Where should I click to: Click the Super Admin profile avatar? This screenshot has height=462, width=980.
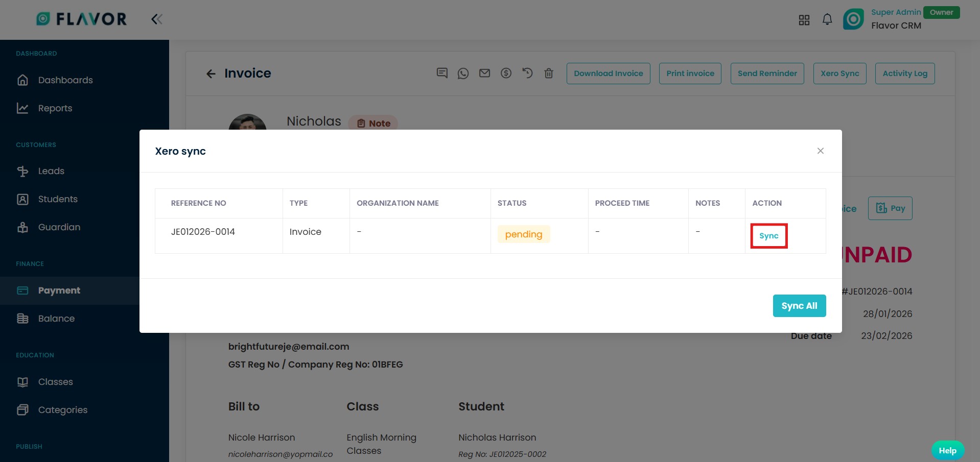tap(853, 19)
